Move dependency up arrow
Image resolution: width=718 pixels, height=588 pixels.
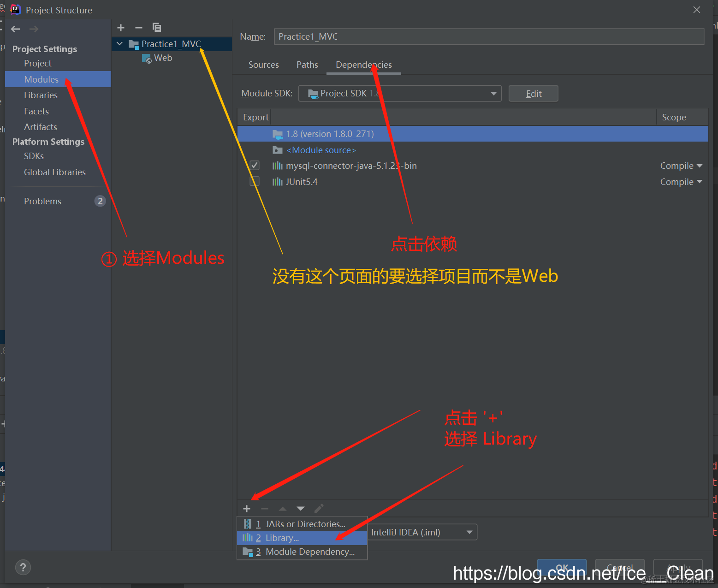283,509
